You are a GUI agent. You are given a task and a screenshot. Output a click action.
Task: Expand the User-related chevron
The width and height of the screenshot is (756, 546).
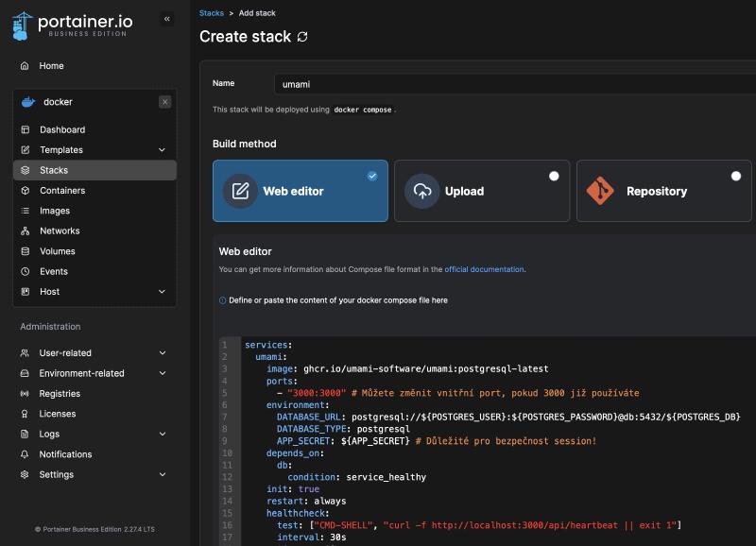163,353
